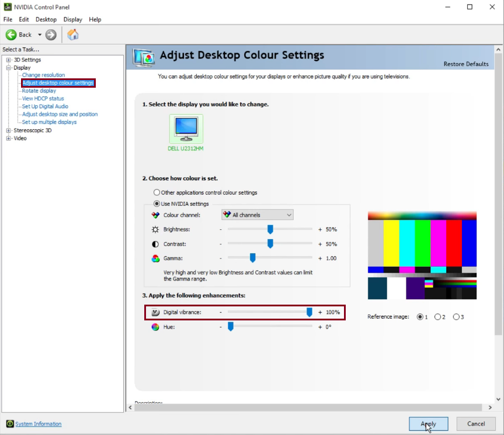504x435 pixels.
Task: Click the minus sign beside Digital vibrance
Action: [221, 312]
